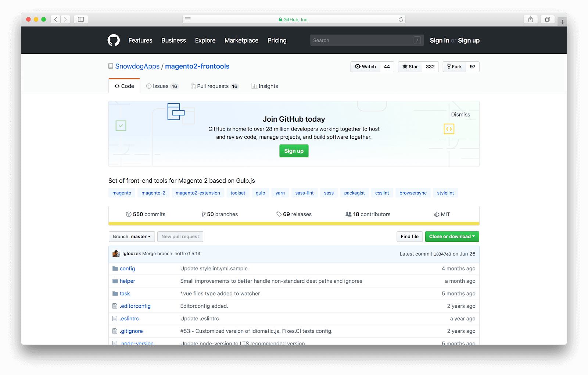Open the SnowdogApps owner link

[137, 66]
